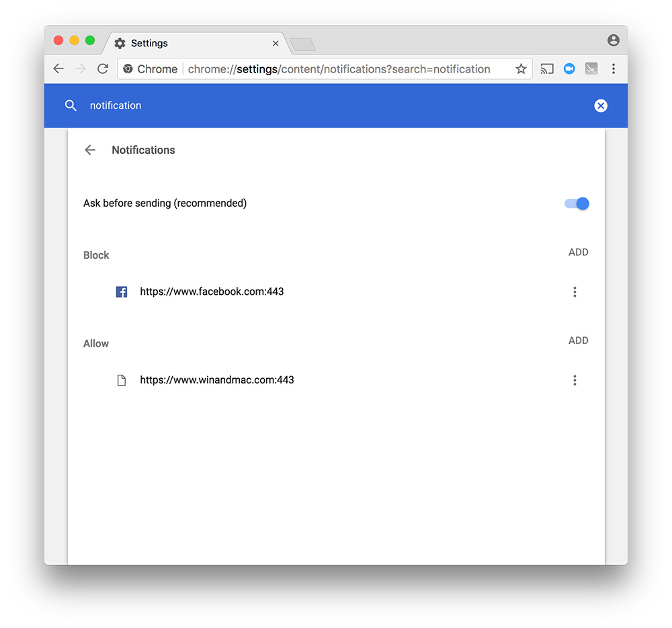The image size is (672, 628).
Task: Click the Zoom extension icon
Action: (569, 69)
